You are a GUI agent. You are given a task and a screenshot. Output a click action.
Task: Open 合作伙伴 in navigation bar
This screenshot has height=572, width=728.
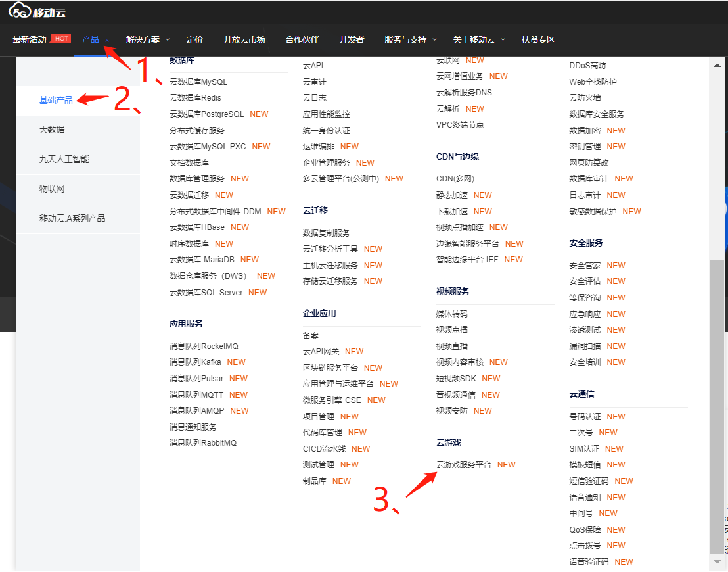pyautogui.click(x=302, y=39)
